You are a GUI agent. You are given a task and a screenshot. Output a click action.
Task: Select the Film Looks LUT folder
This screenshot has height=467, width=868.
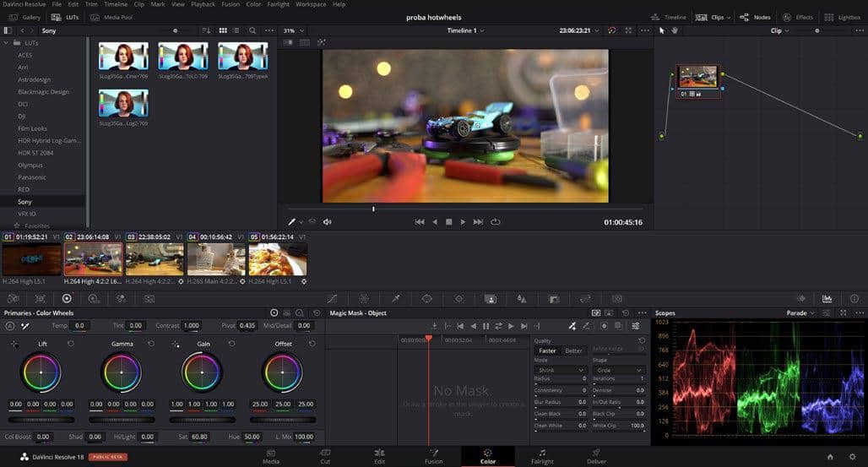point(31,128)
